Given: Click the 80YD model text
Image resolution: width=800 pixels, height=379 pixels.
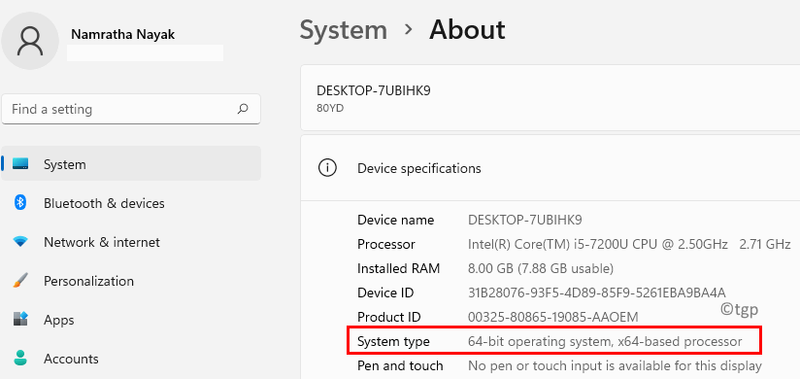Looking at the screenshot, I should tap(330, 108).
